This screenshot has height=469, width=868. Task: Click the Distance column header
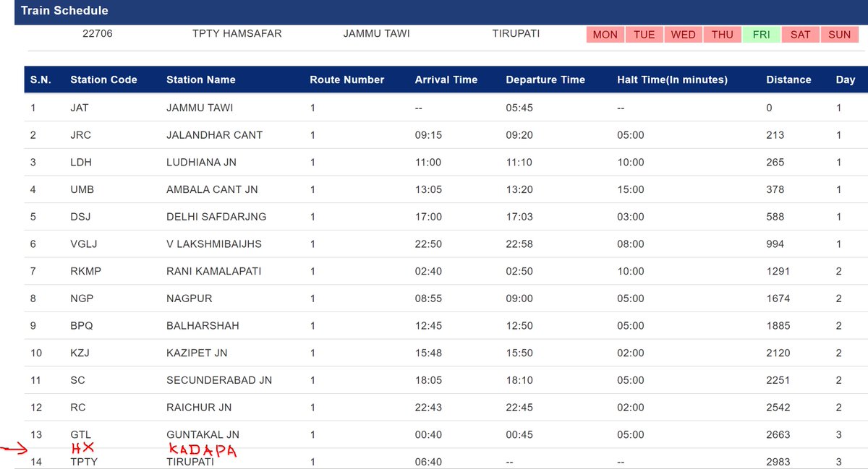point(788,79)
